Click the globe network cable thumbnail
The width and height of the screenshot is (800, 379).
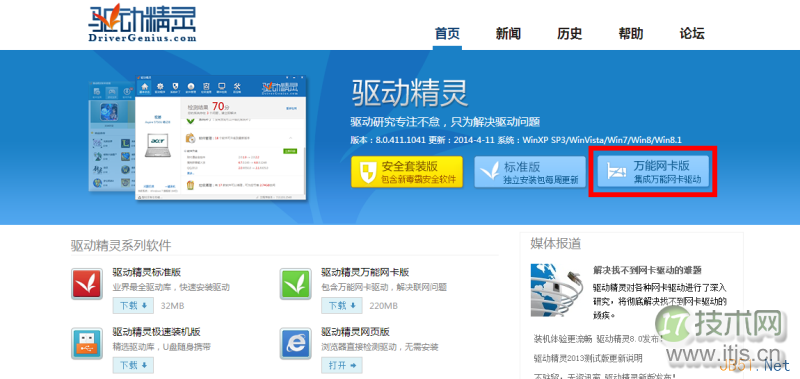[x=558, y=290]
